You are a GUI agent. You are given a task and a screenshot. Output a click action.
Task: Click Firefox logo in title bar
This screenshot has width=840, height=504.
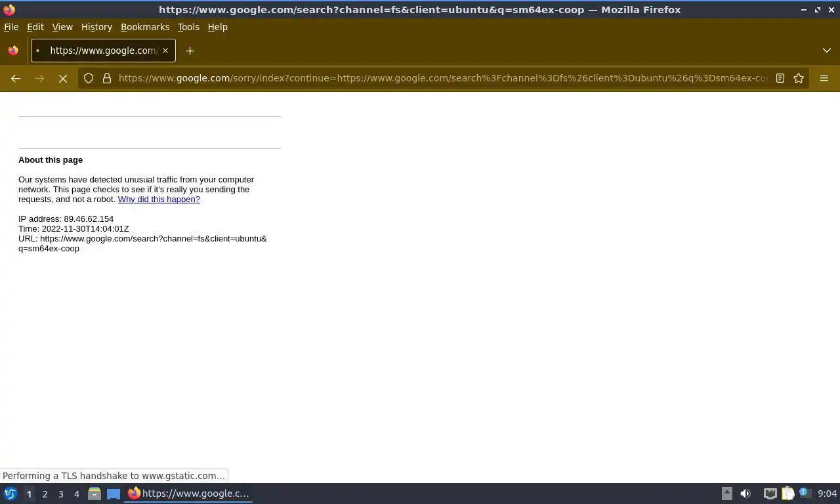pos(9,10)
